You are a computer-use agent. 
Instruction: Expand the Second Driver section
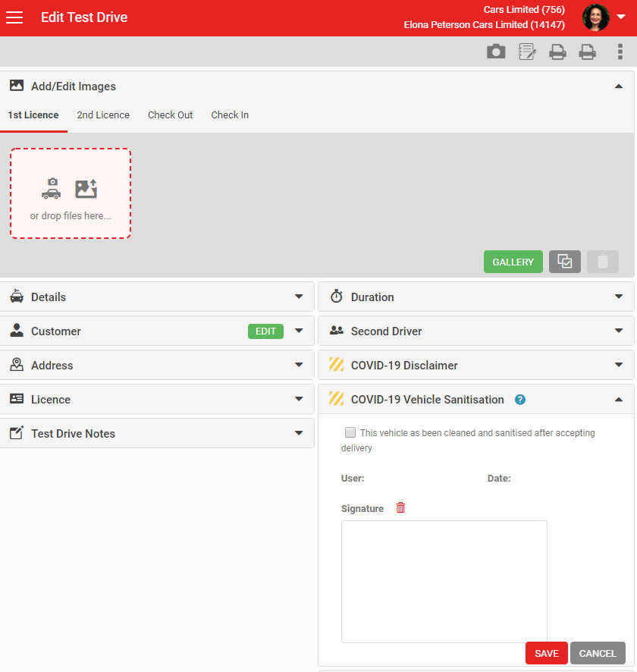[x=619, y=331]
